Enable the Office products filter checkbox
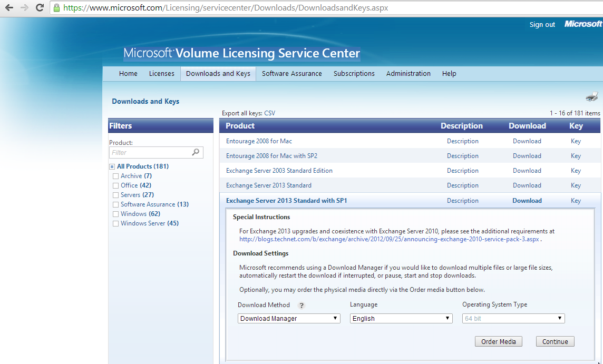Screen dimensions: 603x364 (x=115, y=186)
